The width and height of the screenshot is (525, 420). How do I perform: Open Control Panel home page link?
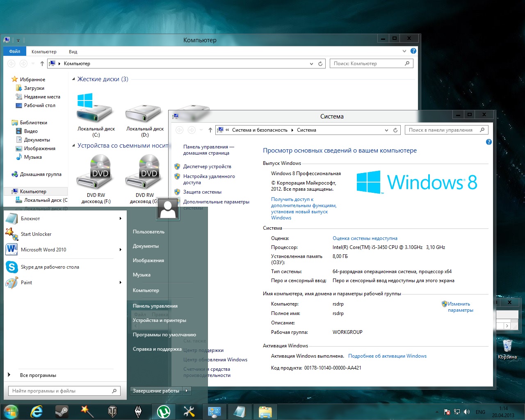[x=209, y=150]
